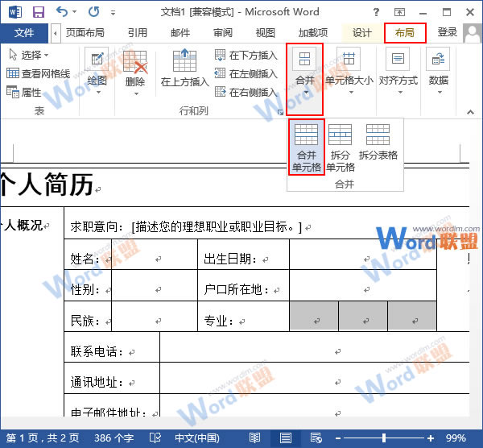483x448 pixels.
Task: Click the 个人简历 title text
Action: (x=46, y=185)
